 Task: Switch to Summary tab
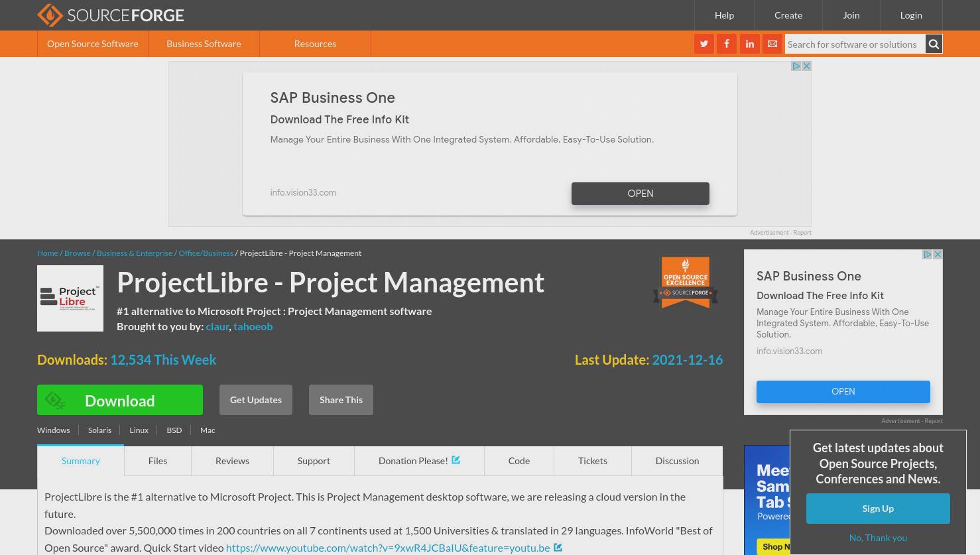[x=81, y=461]
